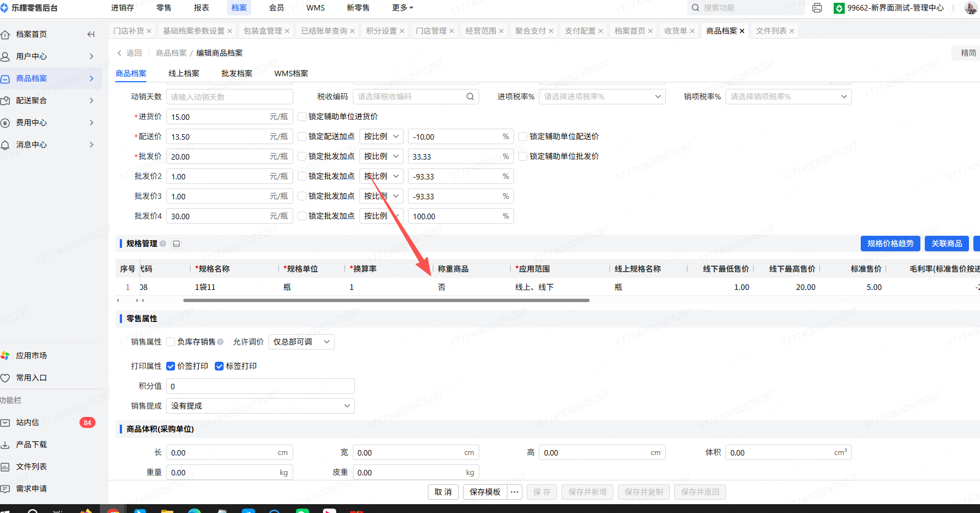Collapse the sidebar with the fold icon
This screenshot has width=980, height=513.
(x=91, y=34)
